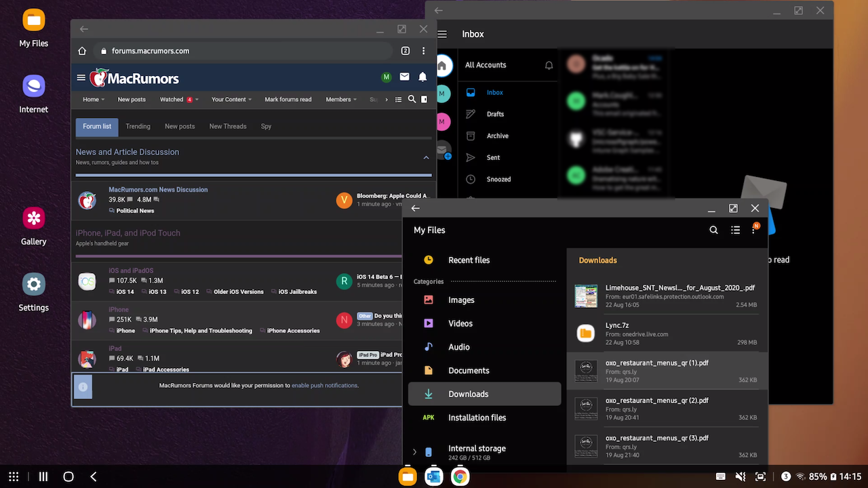Open the Chrome tab switcher showing 2
The width and height of the screenshot is (868, 488).
(406, 51)
